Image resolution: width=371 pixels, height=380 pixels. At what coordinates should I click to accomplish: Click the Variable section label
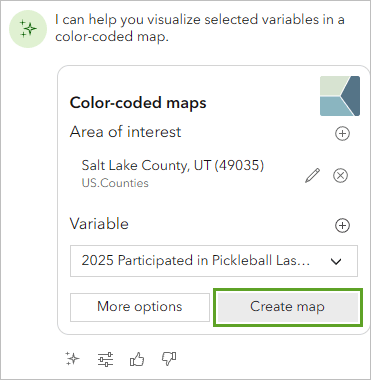(x=99, y=224)
